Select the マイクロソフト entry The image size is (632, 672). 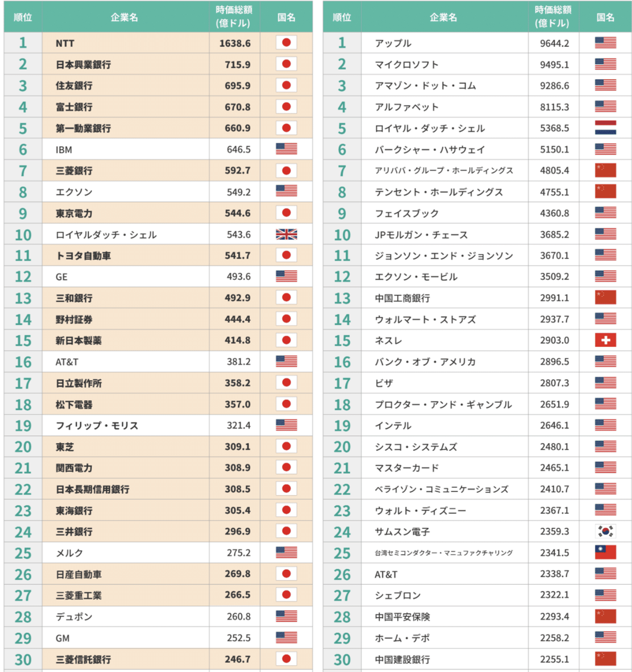(x=407, y=64)
